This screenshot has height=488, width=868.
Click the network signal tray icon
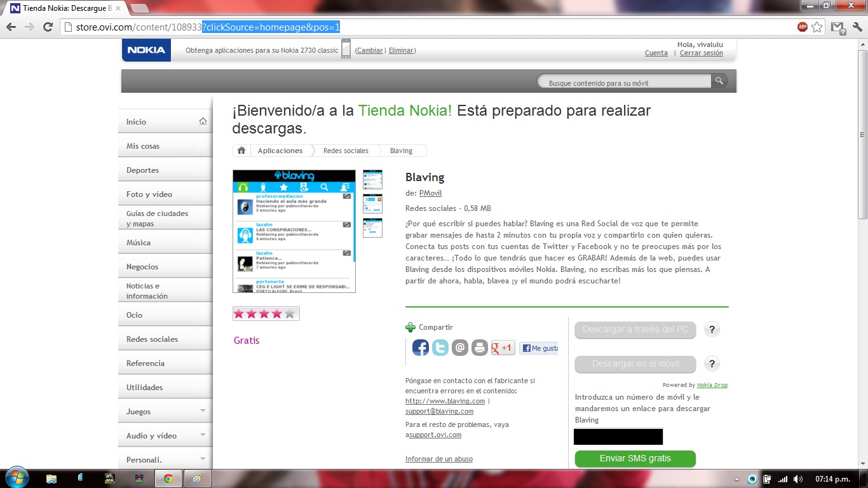[x=783, y=478]
